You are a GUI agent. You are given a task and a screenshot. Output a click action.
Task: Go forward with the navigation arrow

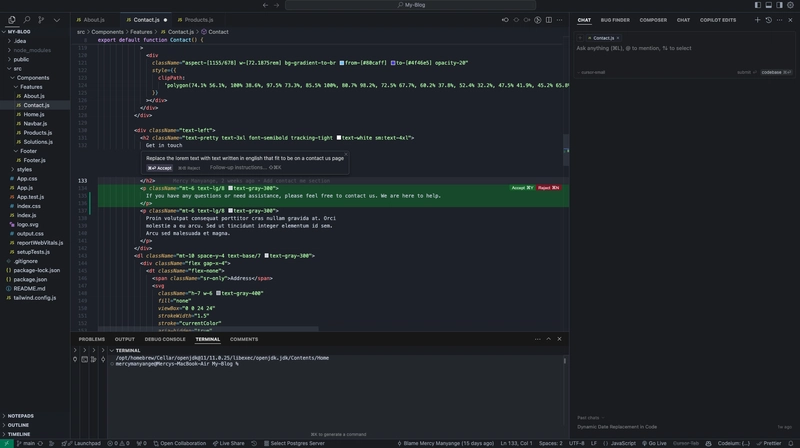point(277,5)
